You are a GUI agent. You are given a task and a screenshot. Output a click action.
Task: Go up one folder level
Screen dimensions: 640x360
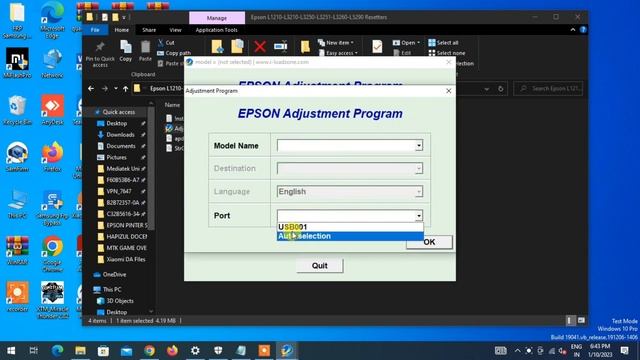[125, 89]
